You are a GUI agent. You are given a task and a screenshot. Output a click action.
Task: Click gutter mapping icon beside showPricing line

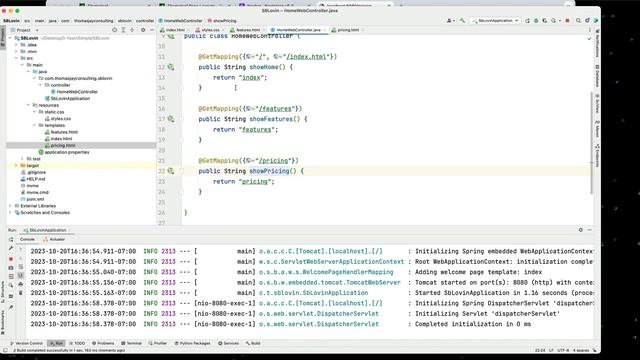(171, 171)
